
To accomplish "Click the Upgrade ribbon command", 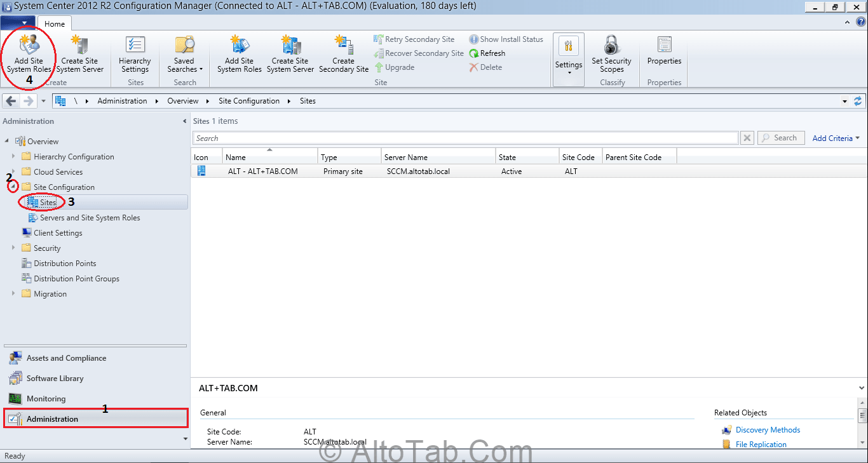I will (394, 67).
